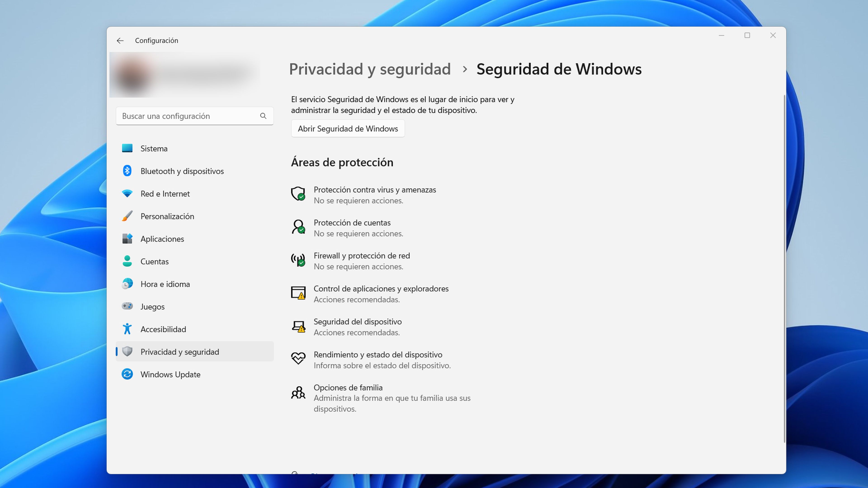Open Seguridad del dispositivo entry

click(x=347, y=327)
